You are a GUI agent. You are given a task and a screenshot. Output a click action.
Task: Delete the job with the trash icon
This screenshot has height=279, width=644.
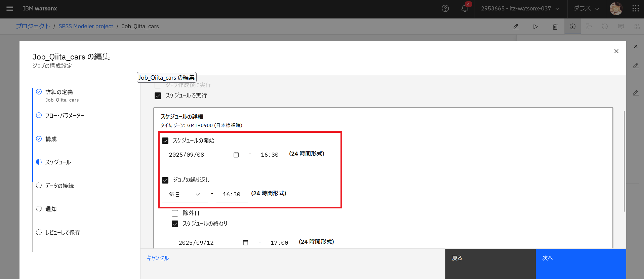555,27
